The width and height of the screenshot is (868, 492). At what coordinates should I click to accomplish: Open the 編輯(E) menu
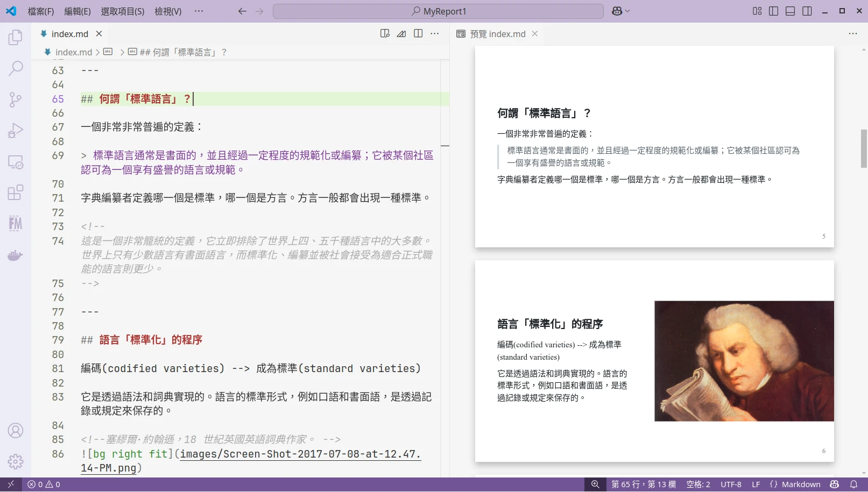77,11
